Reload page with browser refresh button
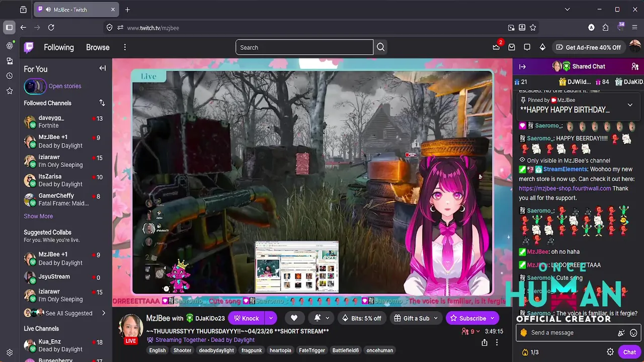 pos(51,28)
